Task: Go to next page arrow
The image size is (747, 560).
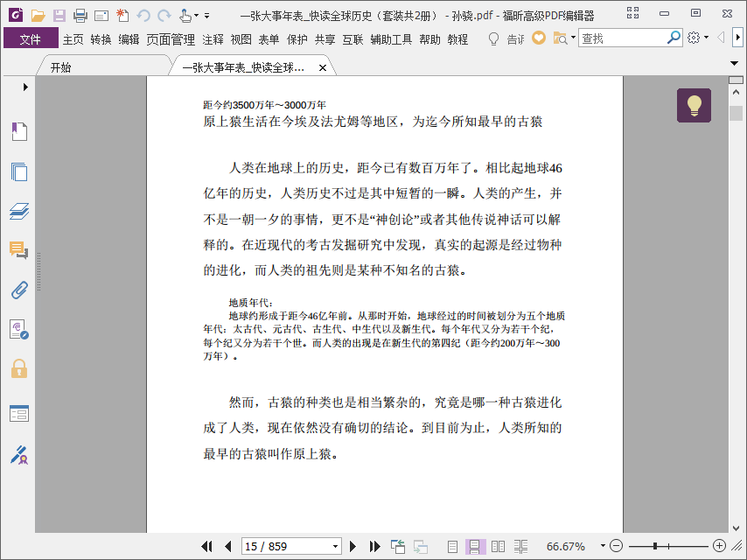Action: pyautogui.click(x=353, y=546)
